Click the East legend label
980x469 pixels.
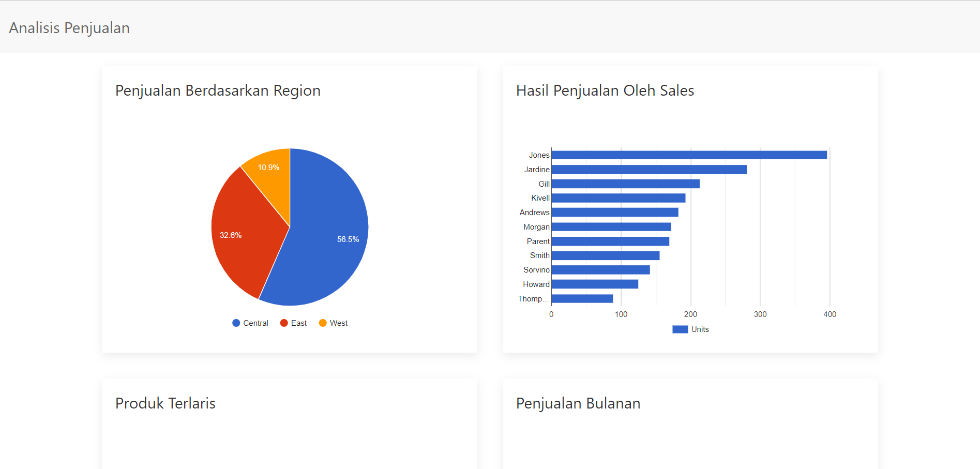[x=299, y=323]
